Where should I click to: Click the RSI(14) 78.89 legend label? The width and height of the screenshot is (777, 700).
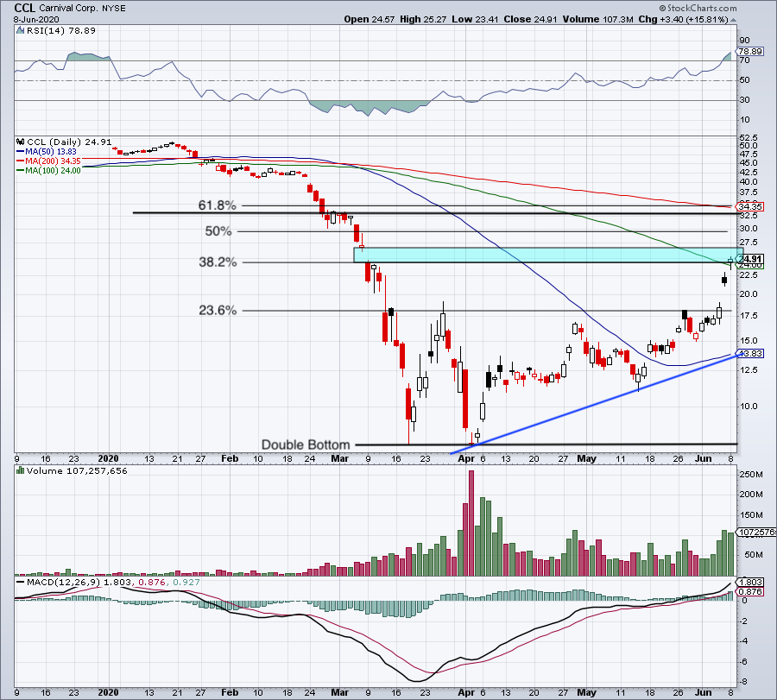(x=60, y=31)
